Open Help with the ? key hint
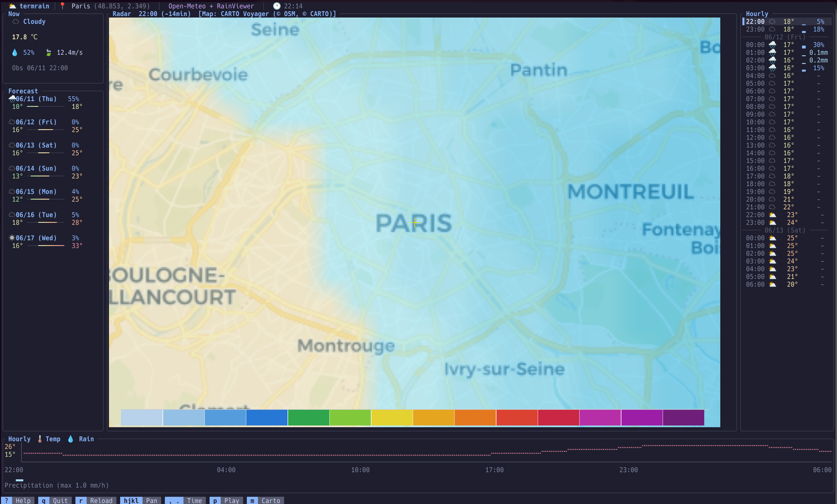 coord(18,500)
